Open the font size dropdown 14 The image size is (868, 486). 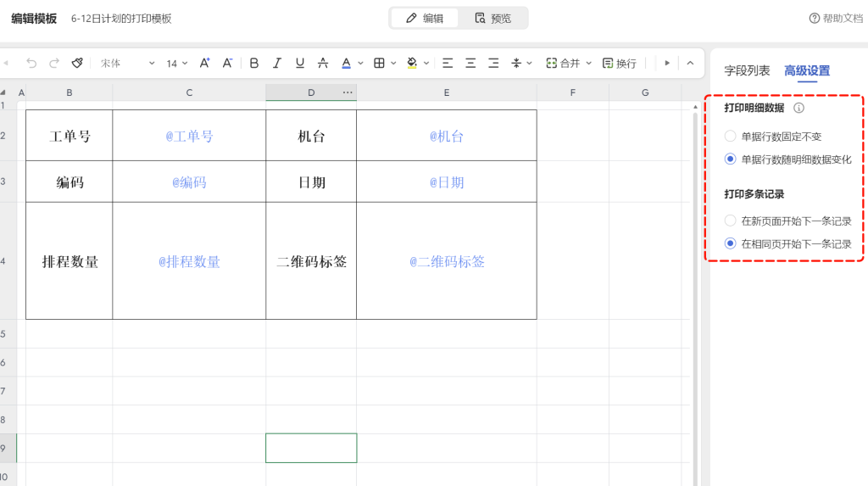pyautogui.click(x=177, y=63)
